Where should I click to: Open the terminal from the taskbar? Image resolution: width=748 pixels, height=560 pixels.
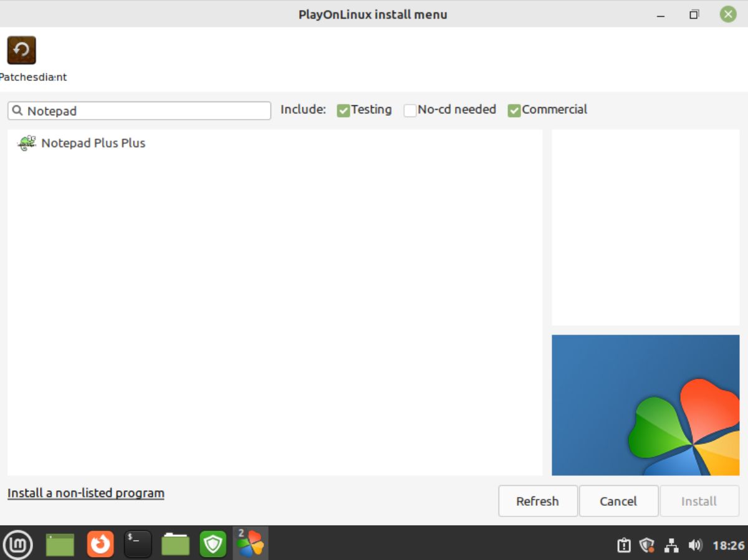click(138, 543)
